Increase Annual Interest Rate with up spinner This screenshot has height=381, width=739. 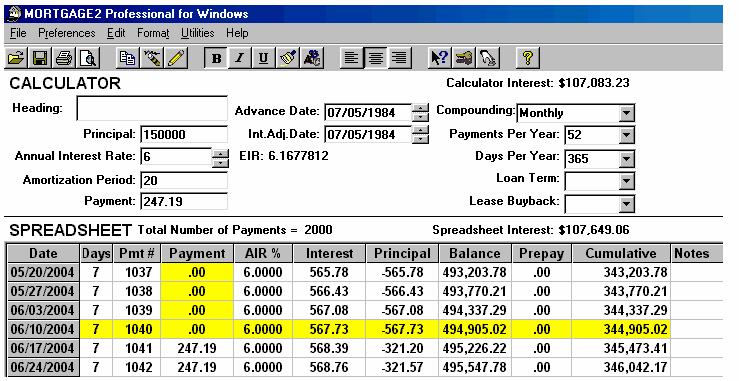pos(221,153)
